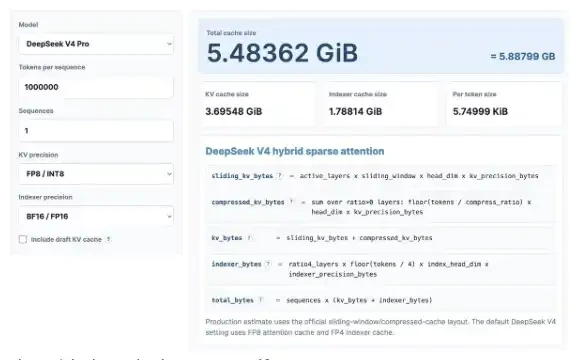The height and width of the screenshot is (360, 570).
Task: Click the indexer_bytes formula label
Action: pos(236,264)
